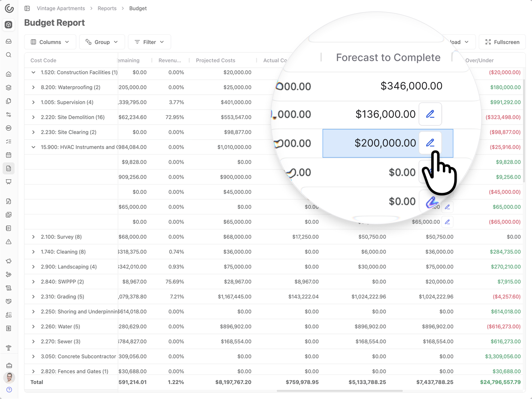Select the Tasks checklist icon
Screen dimensions: 532x399
click(9, 141)
